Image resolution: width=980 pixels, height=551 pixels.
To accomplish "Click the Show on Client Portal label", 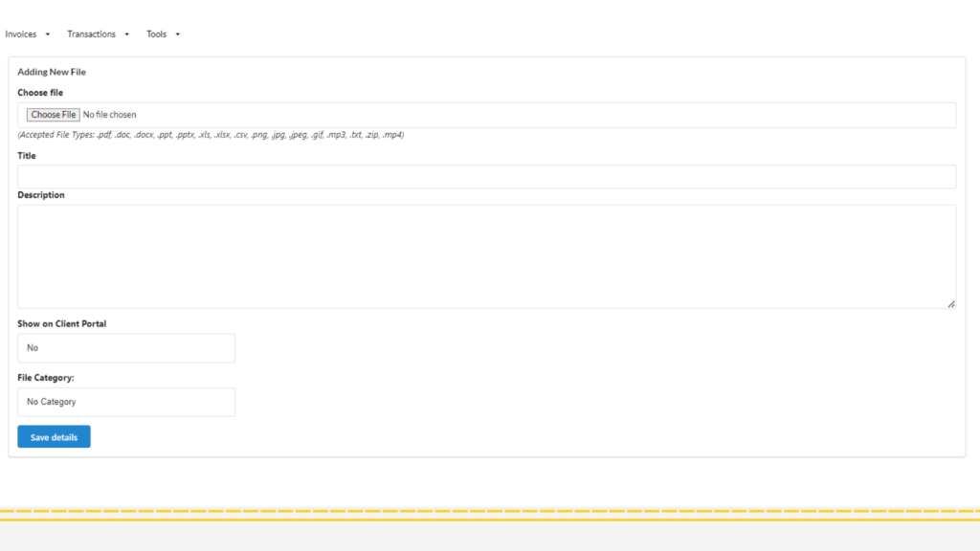I will tap(62, 323).
